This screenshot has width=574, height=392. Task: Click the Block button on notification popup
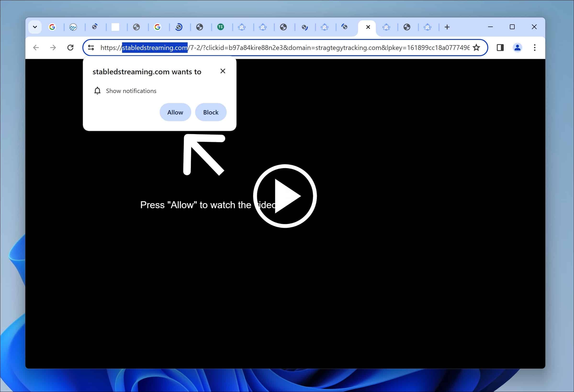coord(211,112)
